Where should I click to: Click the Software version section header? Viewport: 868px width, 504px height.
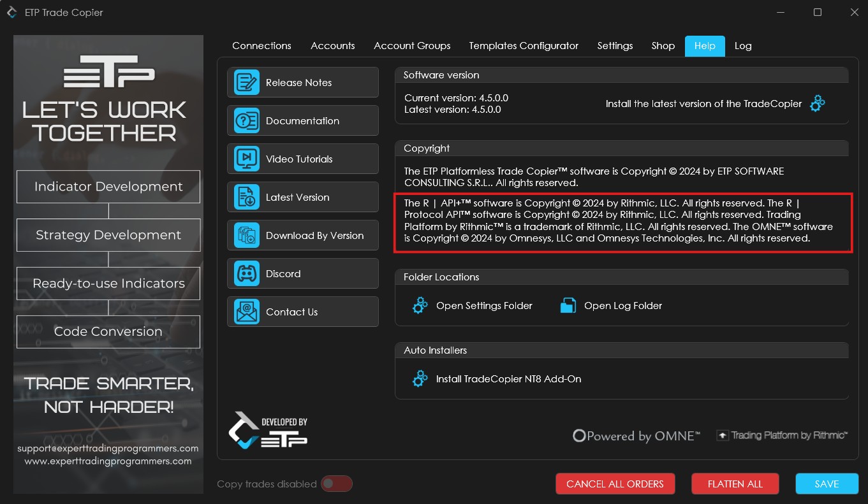click(622, 75)
